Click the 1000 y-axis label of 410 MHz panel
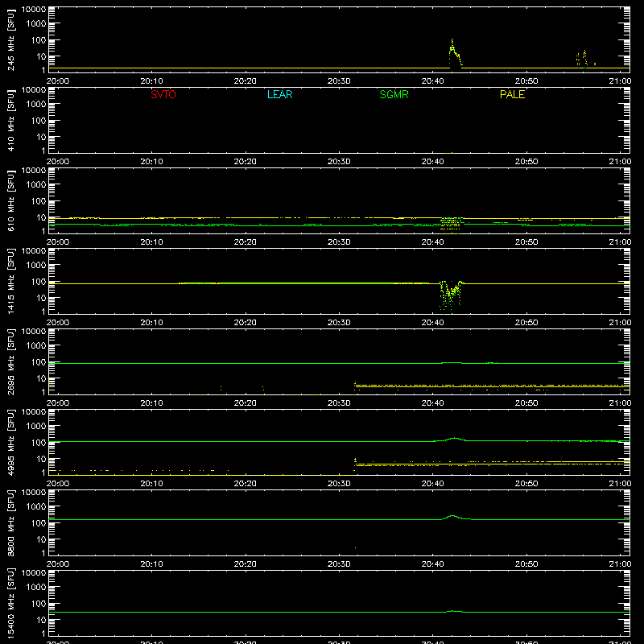This screenshot has height=644, width=644. click(36, 105)
